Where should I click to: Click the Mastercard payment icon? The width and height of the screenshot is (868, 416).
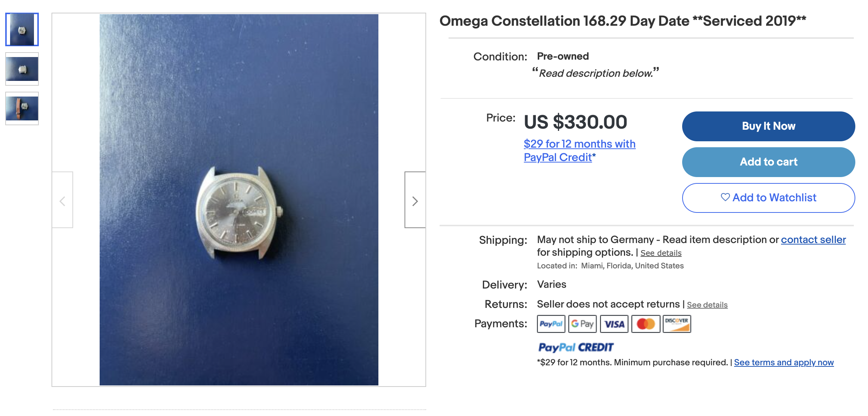tap(646, 324)
